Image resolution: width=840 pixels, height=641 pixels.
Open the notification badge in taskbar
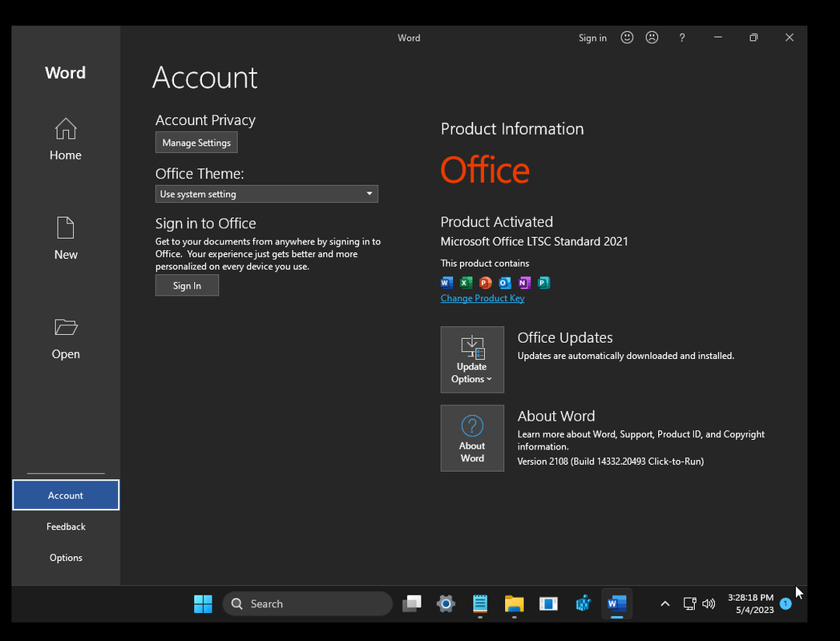785,603
